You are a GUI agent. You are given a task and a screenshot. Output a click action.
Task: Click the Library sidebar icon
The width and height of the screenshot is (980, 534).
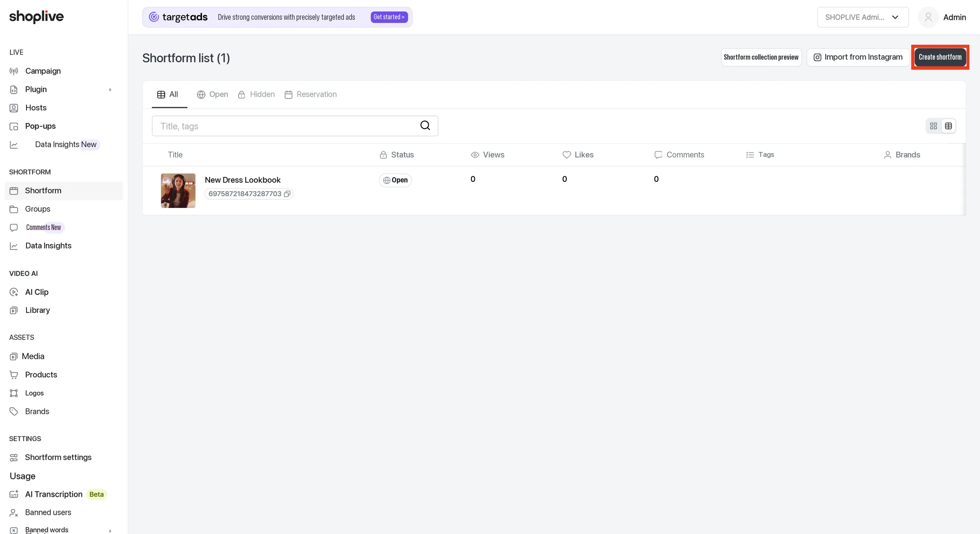14,310
